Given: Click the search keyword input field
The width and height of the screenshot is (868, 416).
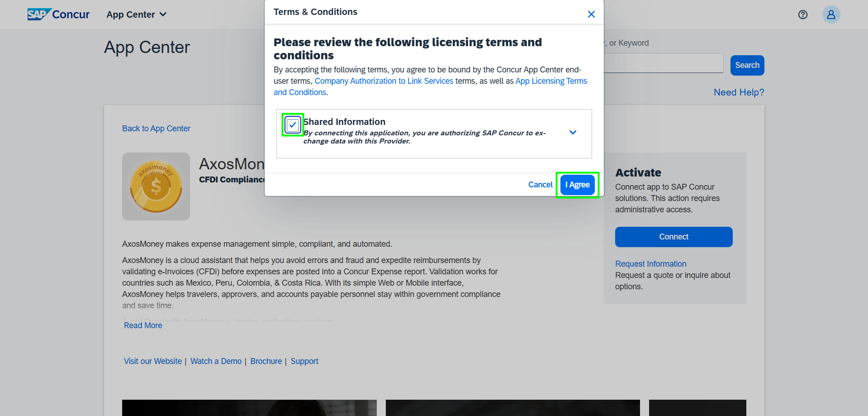Looking at the screenshot, I should (663, 63).
